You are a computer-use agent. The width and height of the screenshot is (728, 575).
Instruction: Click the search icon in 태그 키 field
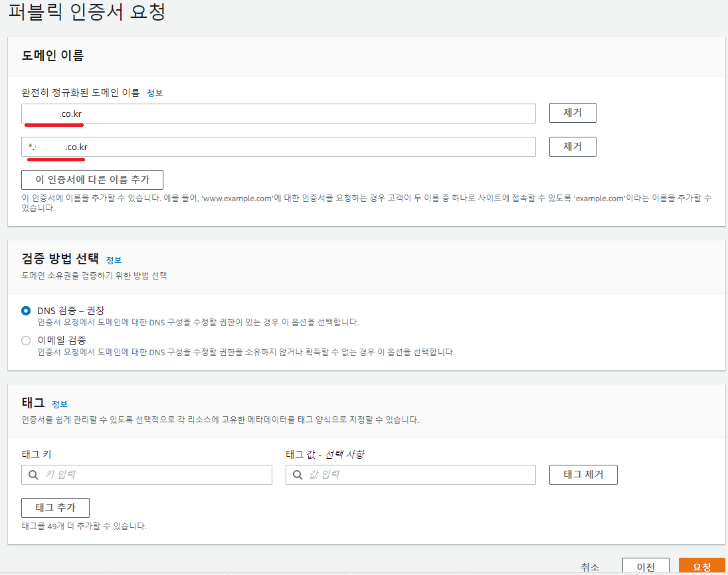tap(33, 475)
